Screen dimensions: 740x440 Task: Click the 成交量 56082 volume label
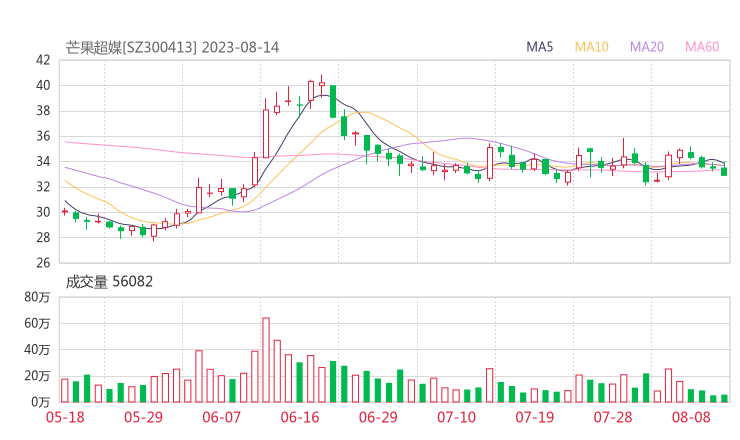(x=109, y=282)
